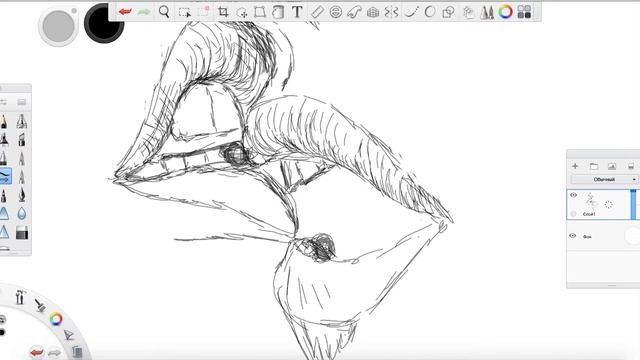This screenshot has height=360, width=640.
Task: Select the Crop tool
Action: (x=223, y=12)
